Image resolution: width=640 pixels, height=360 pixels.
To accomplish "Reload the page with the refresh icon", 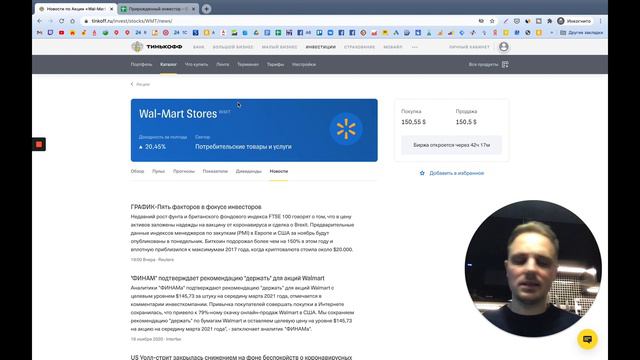I will 62,21.
